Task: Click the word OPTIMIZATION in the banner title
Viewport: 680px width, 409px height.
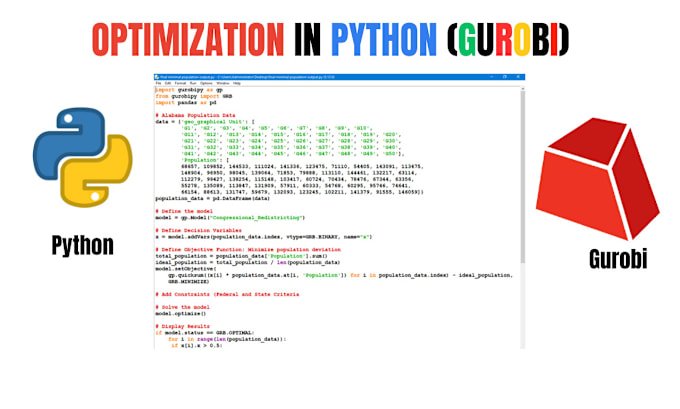Action: coord(188,39)
